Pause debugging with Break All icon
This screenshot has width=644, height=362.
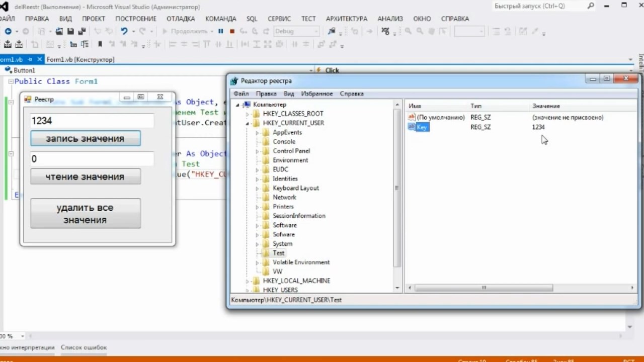220,31
